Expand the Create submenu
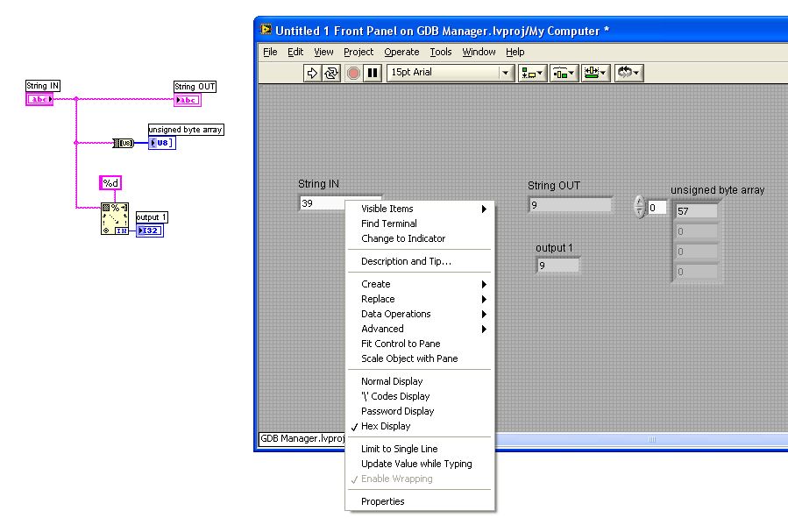The height and width of the screenshot is (532, 788). pos(420,284)
